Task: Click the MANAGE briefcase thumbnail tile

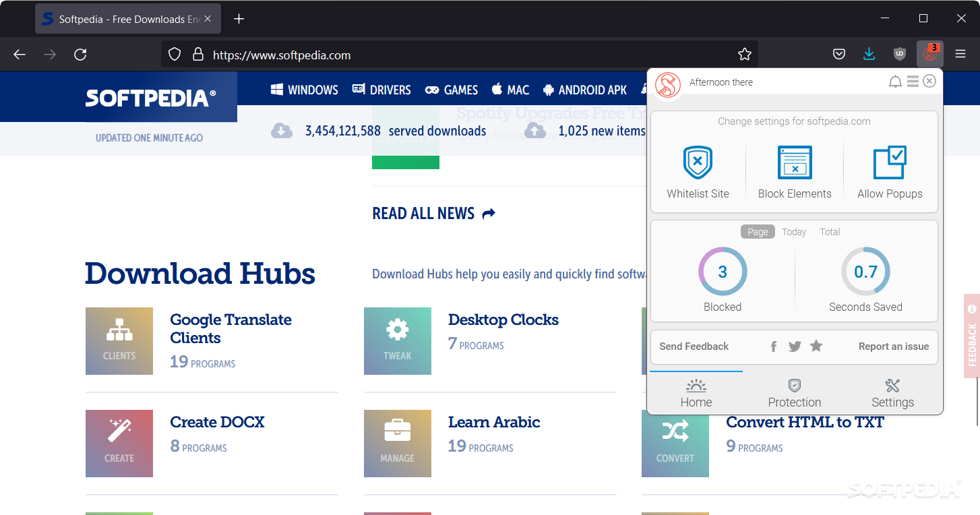Action: pos(398,444)
